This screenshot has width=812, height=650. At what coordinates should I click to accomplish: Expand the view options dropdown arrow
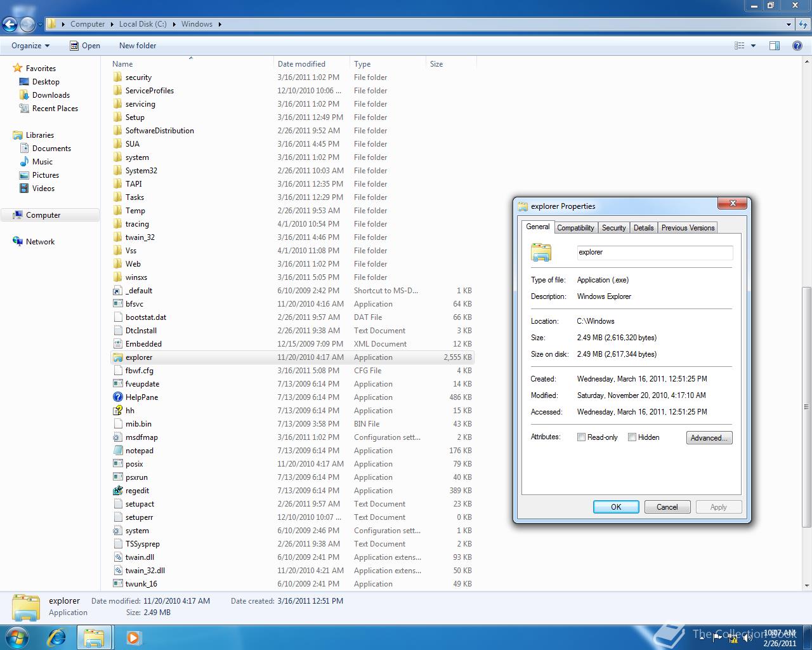[753, 46]
